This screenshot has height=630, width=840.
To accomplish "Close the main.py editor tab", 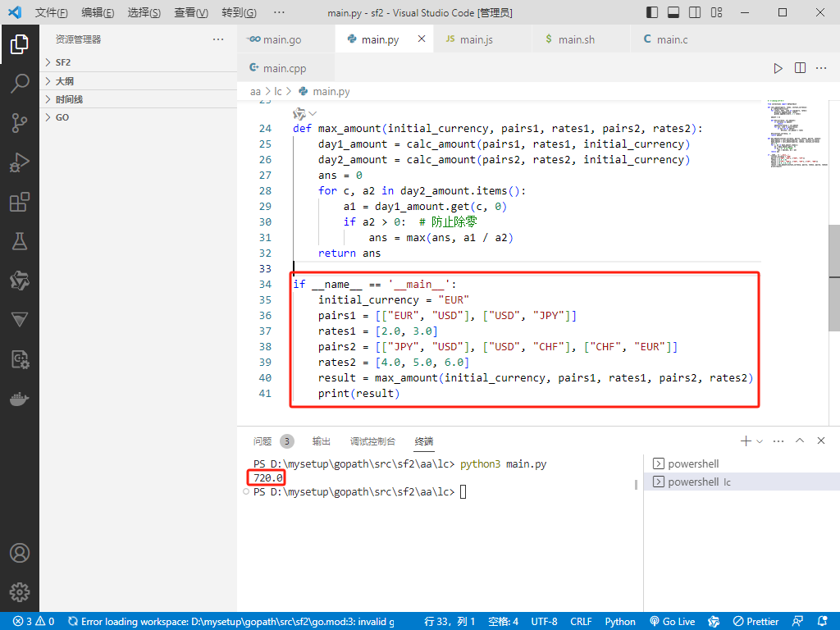I will [422, 39].
